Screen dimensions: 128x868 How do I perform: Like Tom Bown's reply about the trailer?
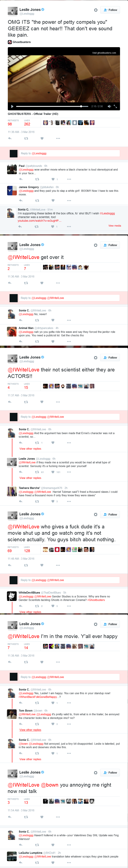[x=53, y=724]
